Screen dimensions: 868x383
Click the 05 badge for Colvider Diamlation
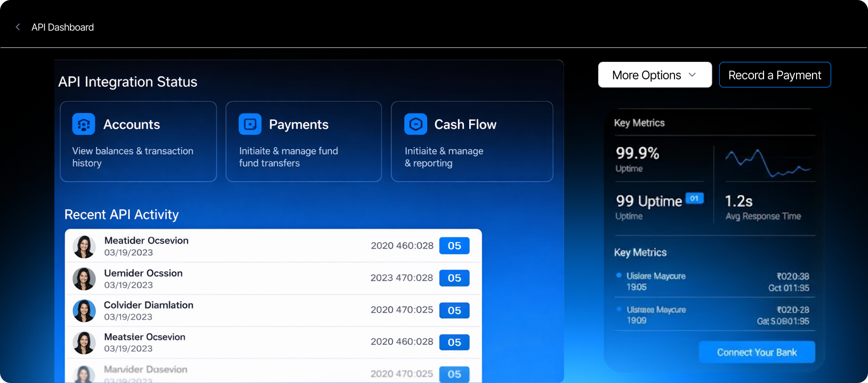pyautogui.click(x=454, y=310)
